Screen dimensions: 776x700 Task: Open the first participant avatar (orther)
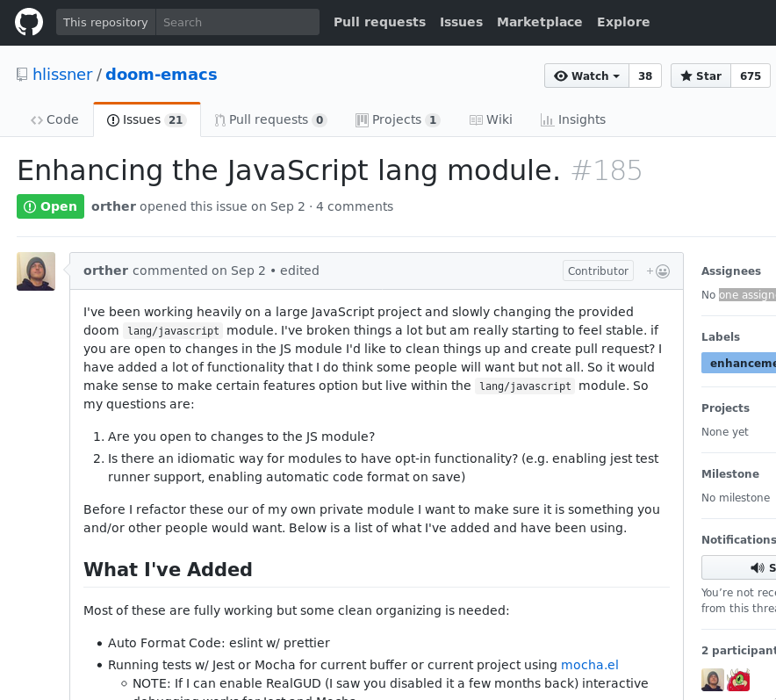coord(713,680)
